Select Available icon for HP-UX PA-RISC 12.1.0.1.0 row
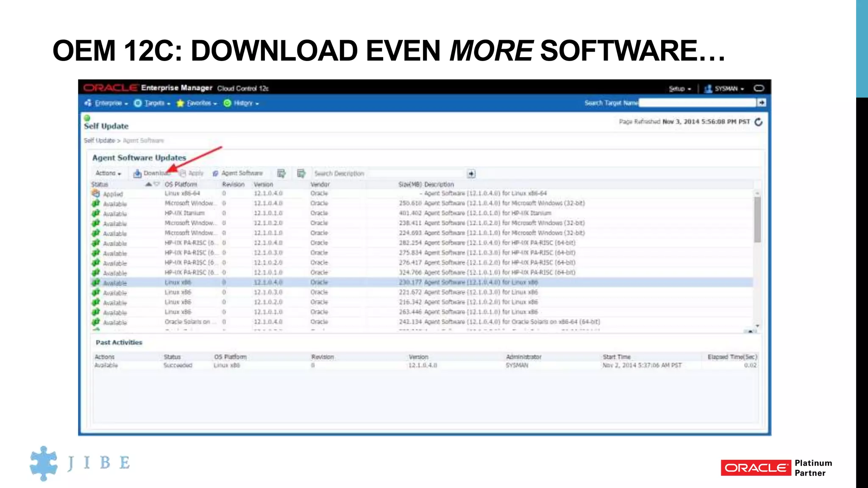The image size is (868, 488). tap(96, 273)
